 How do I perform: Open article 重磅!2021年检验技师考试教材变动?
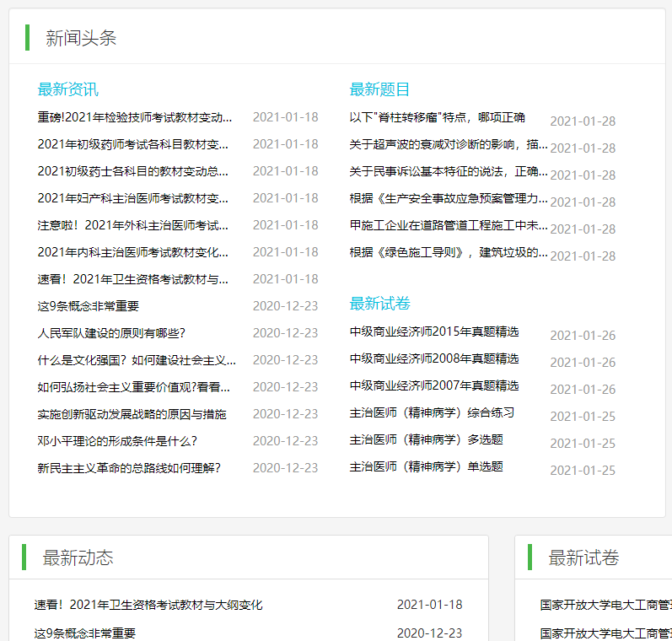135,117
